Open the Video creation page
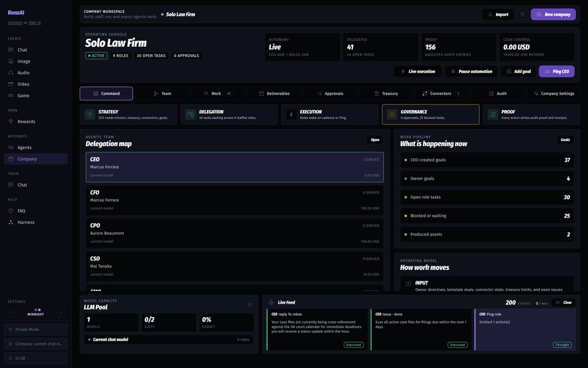The image size is (588, 368). [36, 84]
